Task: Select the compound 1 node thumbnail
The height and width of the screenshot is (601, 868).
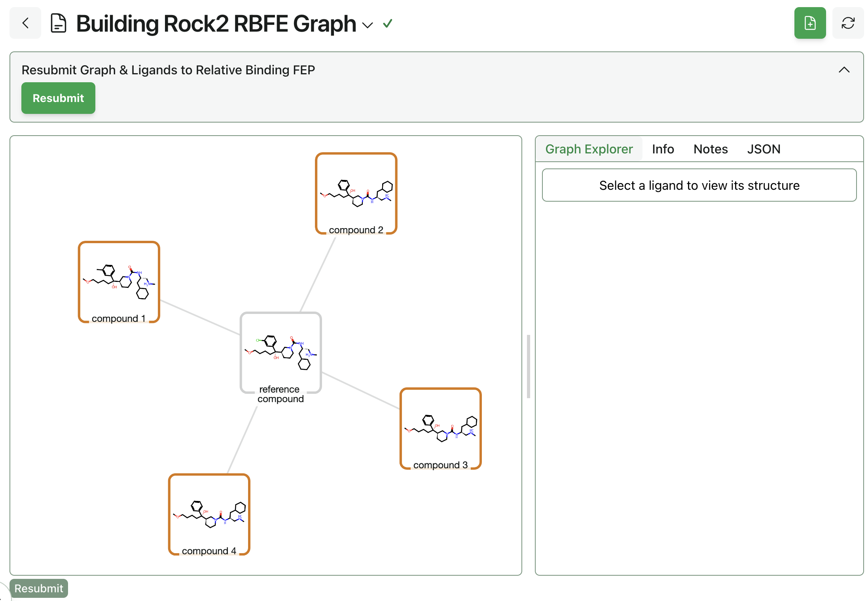Action: point(119,281)
